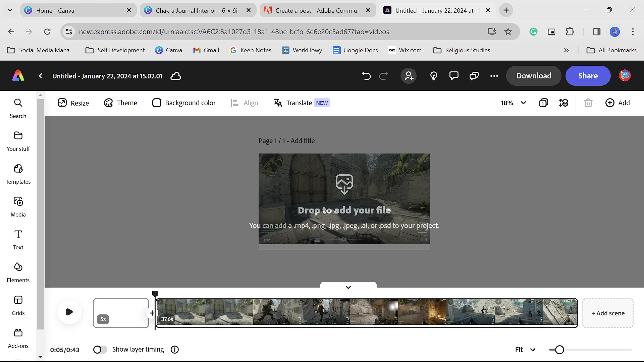Open Media panel in sidebar
644x362 pixels.
[18, 207]
